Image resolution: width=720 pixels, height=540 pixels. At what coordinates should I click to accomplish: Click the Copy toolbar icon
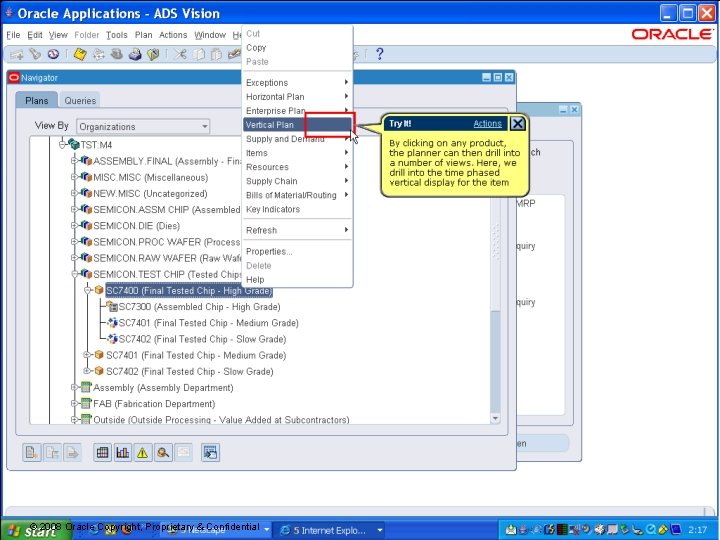coord(198,54)
